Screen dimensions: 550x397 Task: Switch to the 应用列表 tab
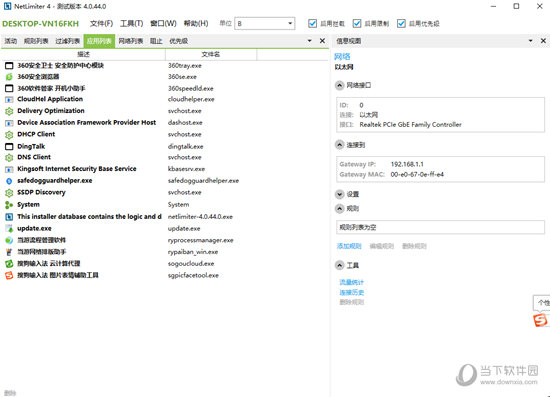(x=99, y=41)
